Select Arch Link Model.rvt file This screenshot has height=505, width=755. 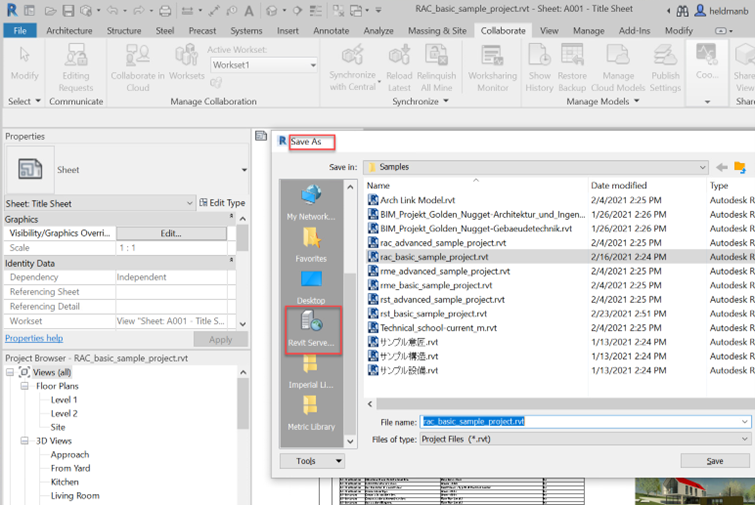(x=417, y=200)
